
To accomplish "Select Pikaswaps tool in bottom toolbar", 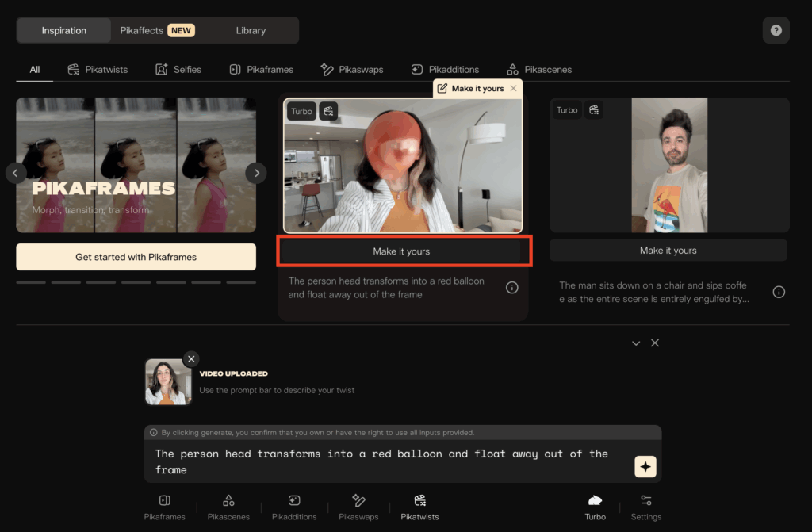I will pos(358,507).
